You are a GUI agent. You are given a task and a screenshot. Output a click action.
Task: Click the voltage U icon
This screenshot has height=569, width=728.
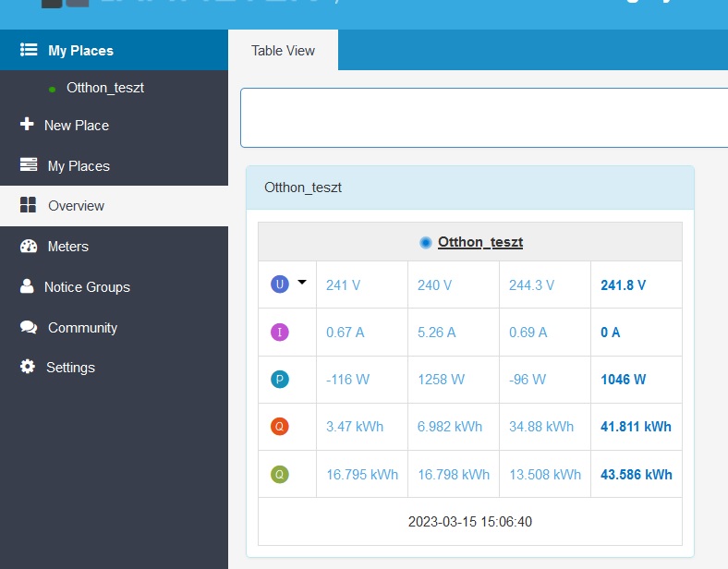coord(279,285)
